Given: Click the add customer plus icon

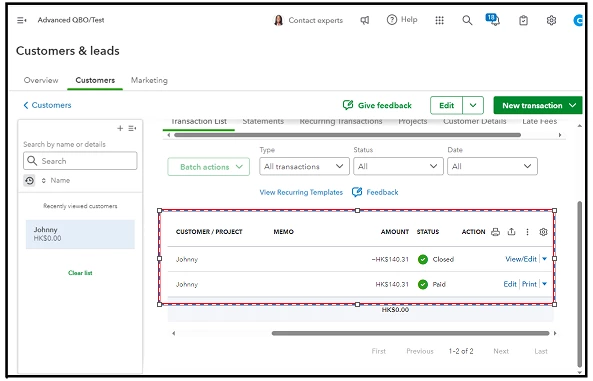Looking at the screenshot, I should pyautogui.click(x=120, y=128).
